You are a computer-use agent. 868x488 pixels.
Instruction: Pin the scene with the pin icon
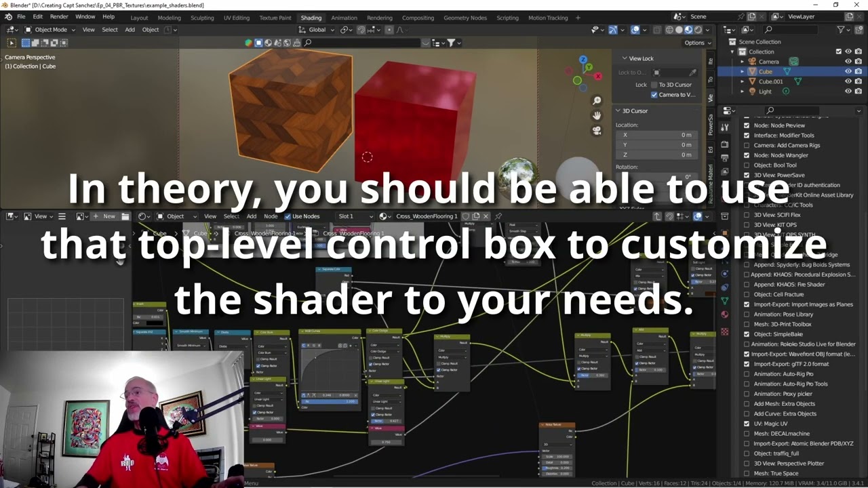(x=741, y=16)
